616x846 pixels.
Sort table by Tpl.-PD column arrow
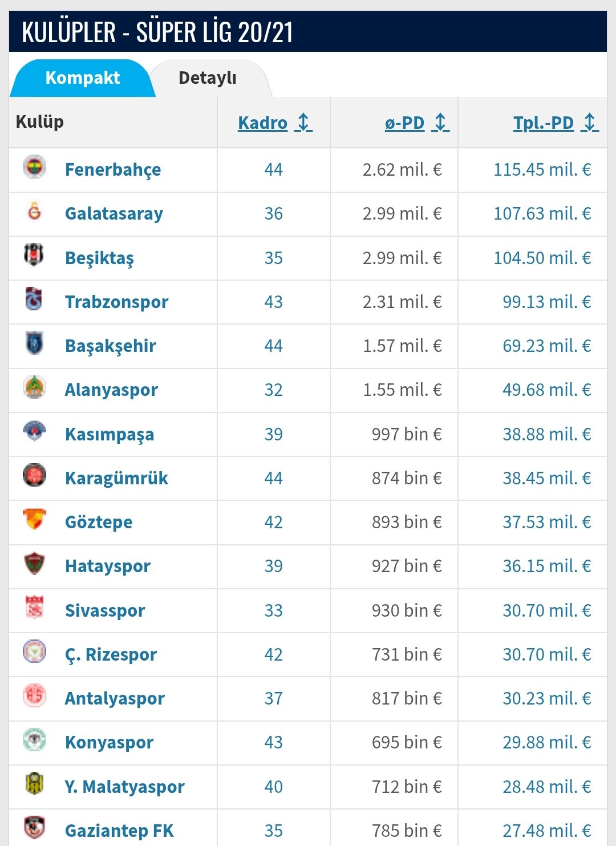click(x=590, y=123)
